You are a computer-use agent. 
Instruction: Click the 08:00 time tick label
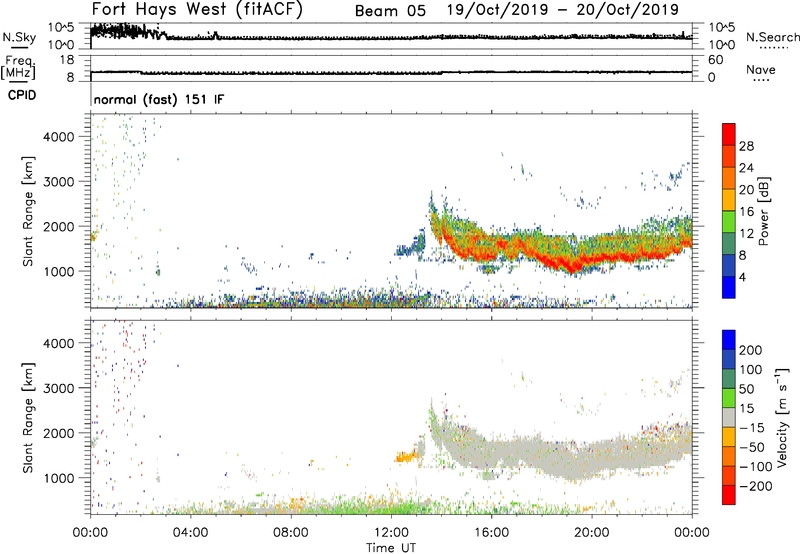[x=291, y=533]
